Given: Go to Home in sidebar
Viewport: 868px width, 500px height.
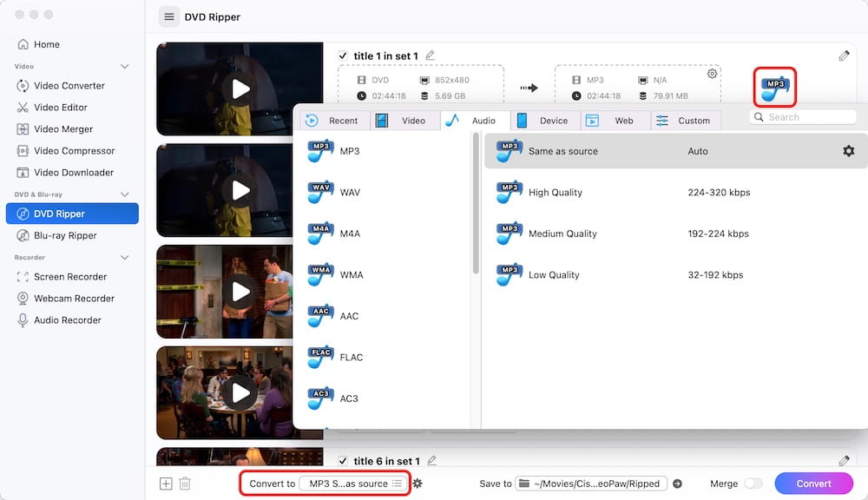Looking at the screenshot, I should pyautogui.click(x=39, y=44).
